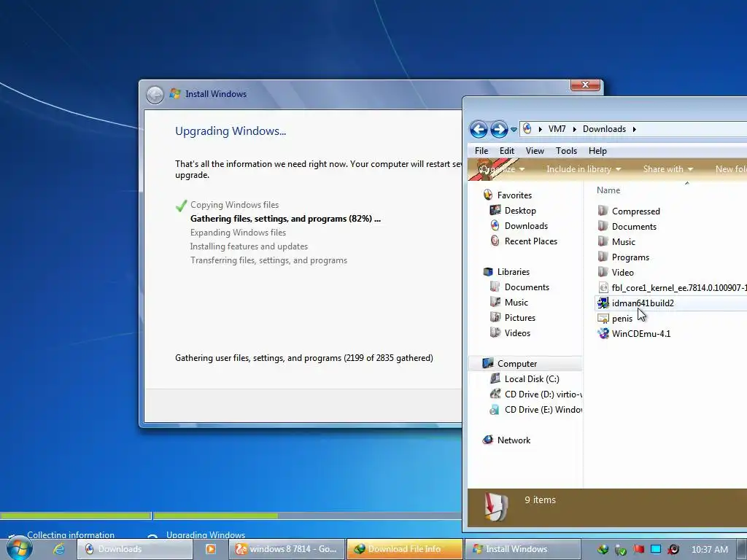Select Favorites in the navigation pane
This screenshot has width=747, height=560.
(x=514, y=195)
